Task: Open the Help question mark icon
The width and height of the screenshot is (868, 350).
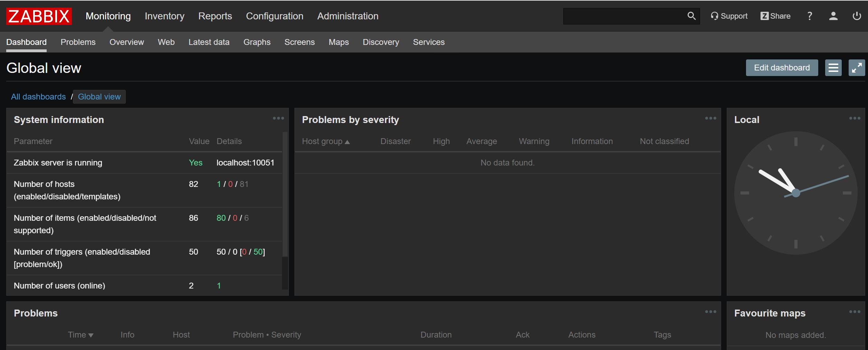Action: 809,16
